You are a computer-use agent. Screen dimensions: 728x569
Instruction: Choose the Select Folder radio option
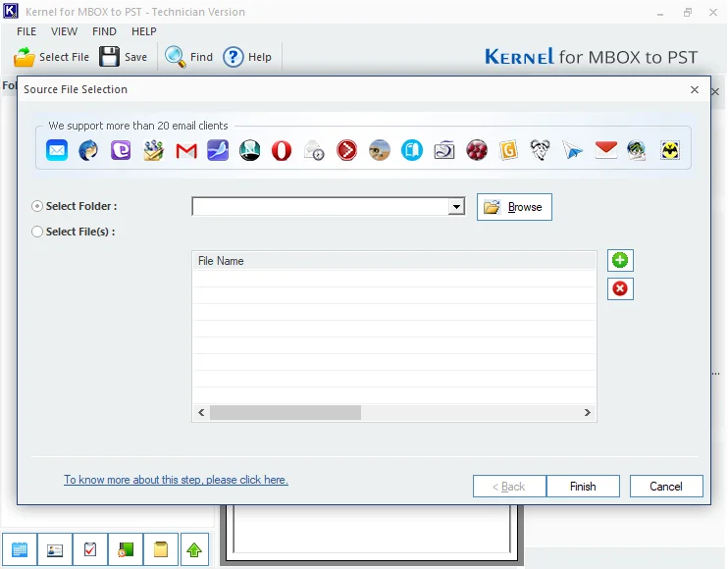point(38,206)
